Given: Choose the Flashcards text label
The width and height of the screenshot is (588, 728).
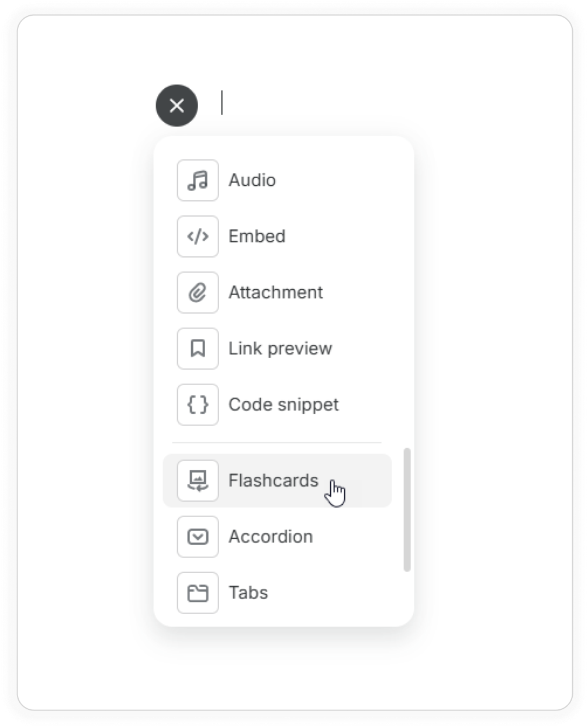Looking at the screenshot, I should [x=273, y=480].
